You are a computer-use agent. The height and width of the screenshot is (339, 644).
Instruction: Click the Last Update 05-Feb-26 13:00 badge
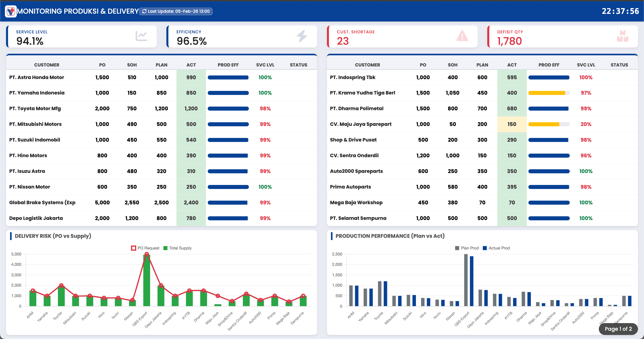point(176,11)
